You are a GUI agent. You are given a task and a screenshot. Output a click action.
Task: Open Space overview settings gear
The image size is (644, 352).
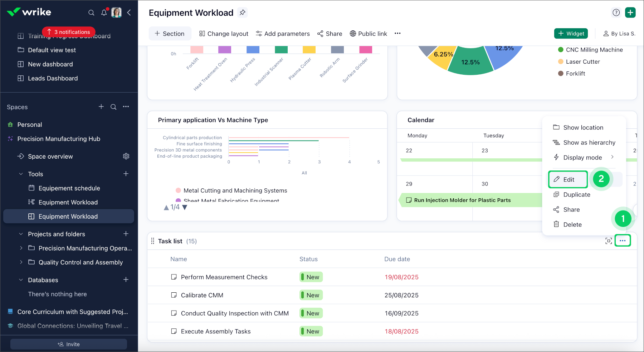point(126,156)
